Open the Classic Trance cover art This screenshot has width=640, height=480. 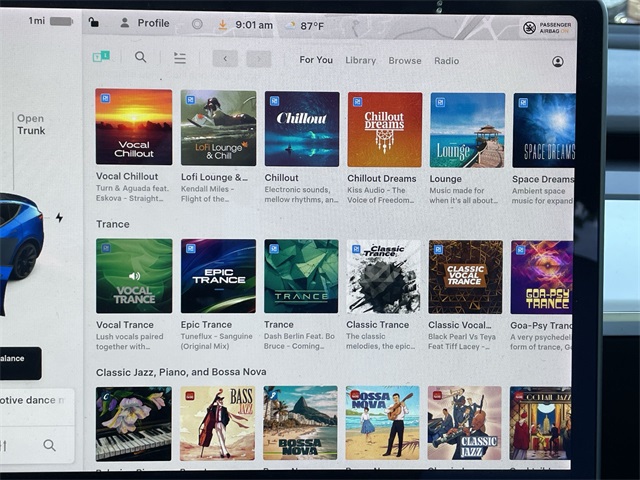[383, 277]
